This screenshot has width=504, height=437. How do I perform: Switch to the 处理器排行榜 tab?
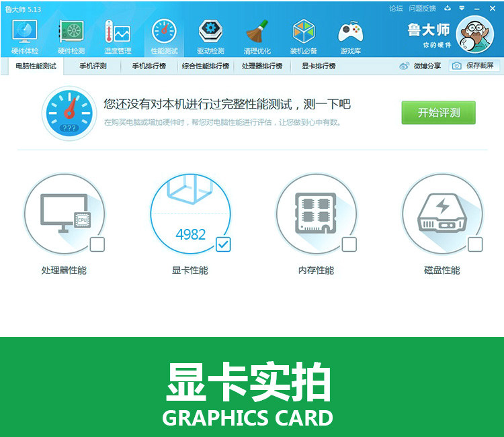click(262, 66)
